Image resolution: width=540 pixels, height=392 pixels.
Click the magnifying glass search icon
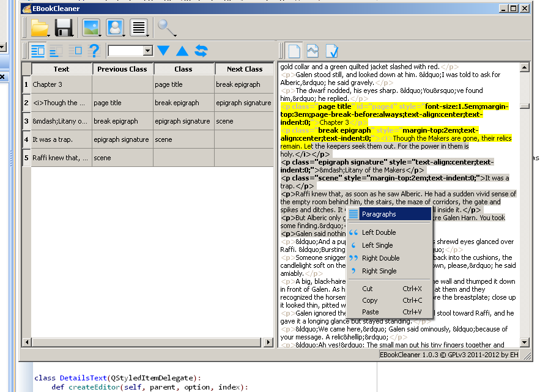pos(166,28)
